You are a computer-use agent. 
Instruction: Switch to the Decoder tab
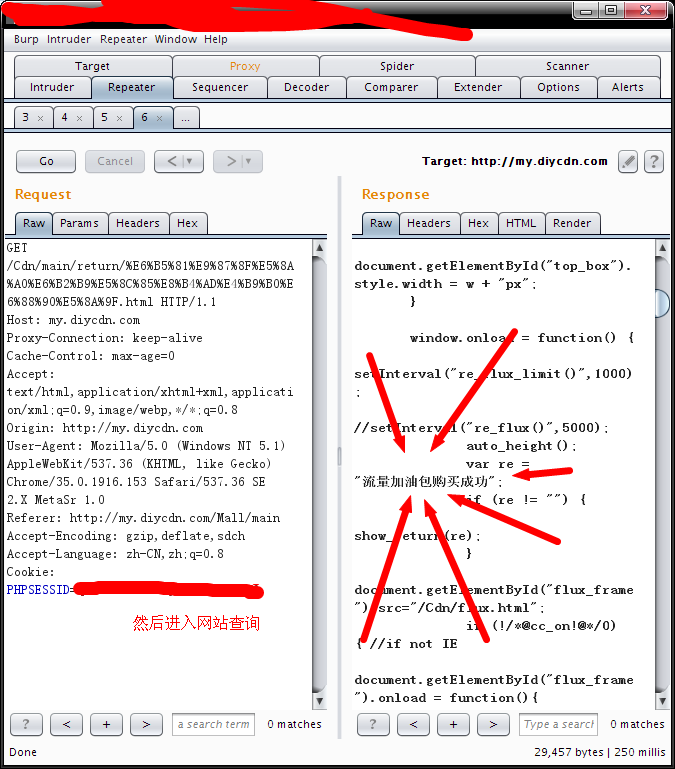307,87
